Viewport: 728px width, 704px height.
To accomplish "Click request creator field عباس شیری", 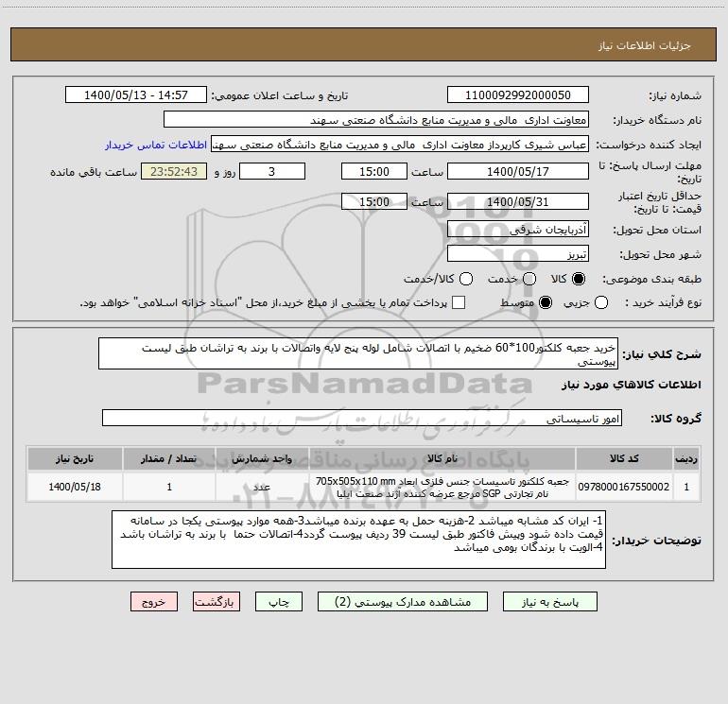I will [400, 145].
